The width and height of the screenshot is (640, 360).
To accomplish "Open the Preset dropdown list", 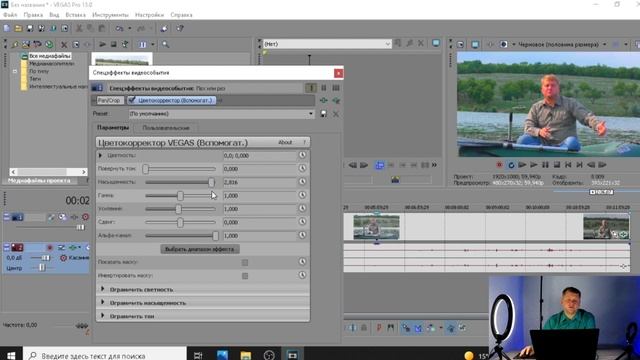I will coord(311,114).
